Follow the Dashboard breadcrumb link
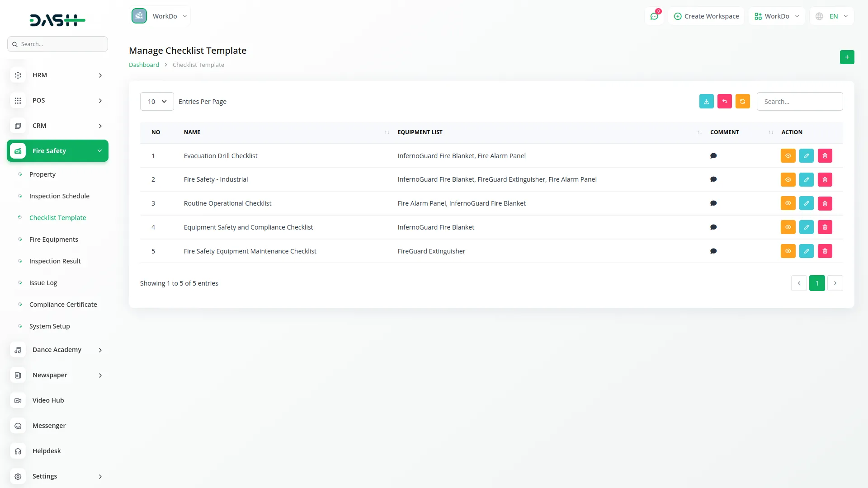This screenshot has width=868, height=488. pyautogui.click(x=144, y=65)
